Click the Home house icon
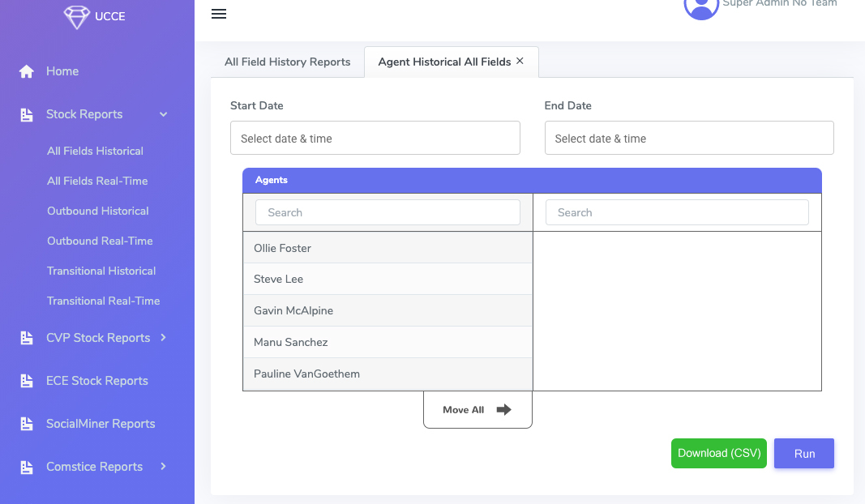The width and height of the screenshot is (865, 504). [x=27, y=71]
